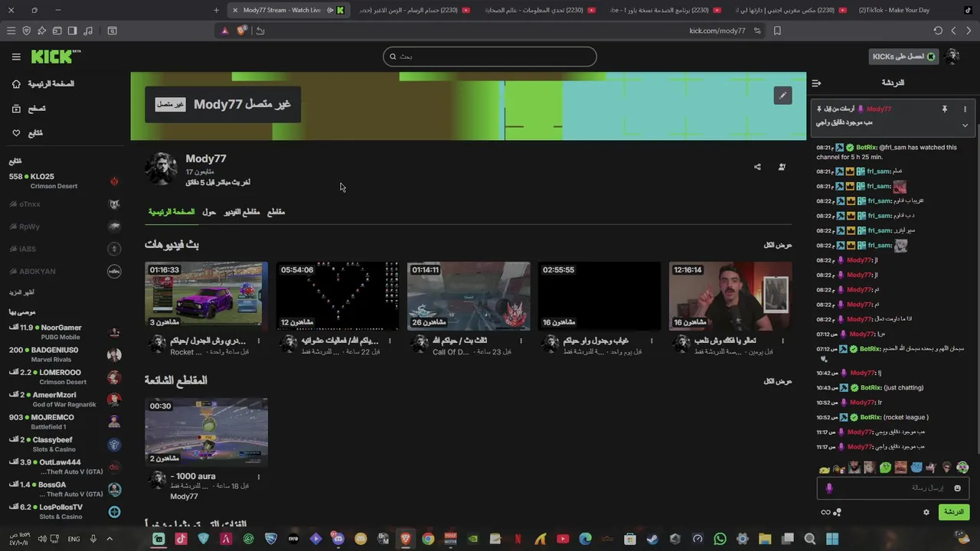This screenshot has width=980, height=551.
Task: Open Classybeef Slots & Casino channel
Action: click(x=65, y=445)
